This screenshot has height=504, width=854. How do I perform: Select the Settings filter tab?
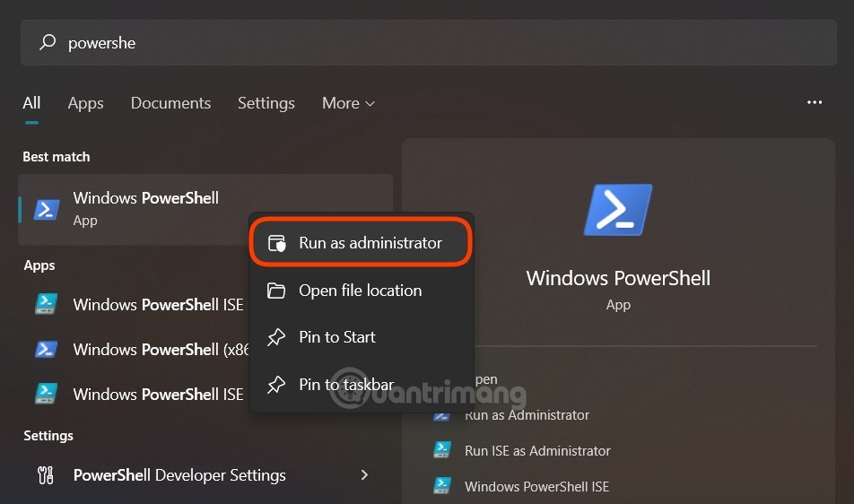[x=266, y=103]
